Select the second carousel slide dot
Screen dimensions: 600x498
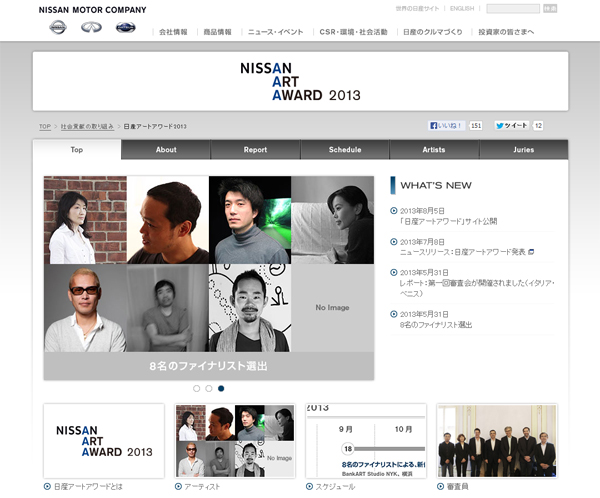tap(209, 389)
